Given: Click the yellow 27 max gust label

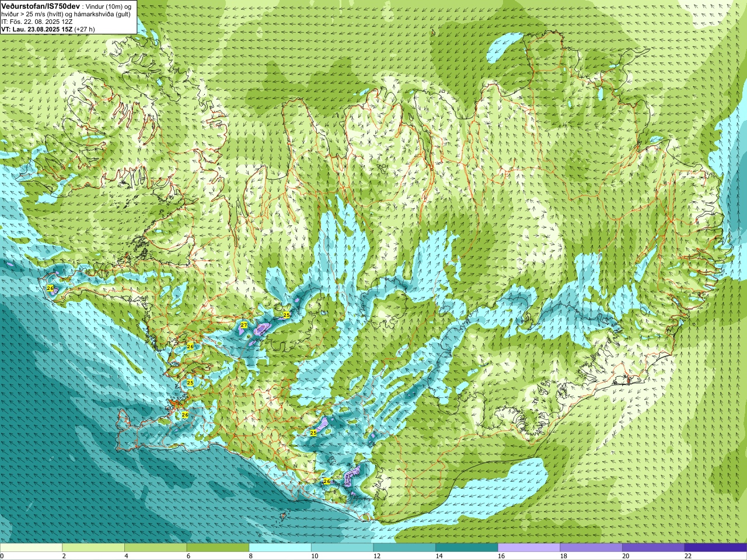Looking at the screenshot, I should (x=244, y=325).
